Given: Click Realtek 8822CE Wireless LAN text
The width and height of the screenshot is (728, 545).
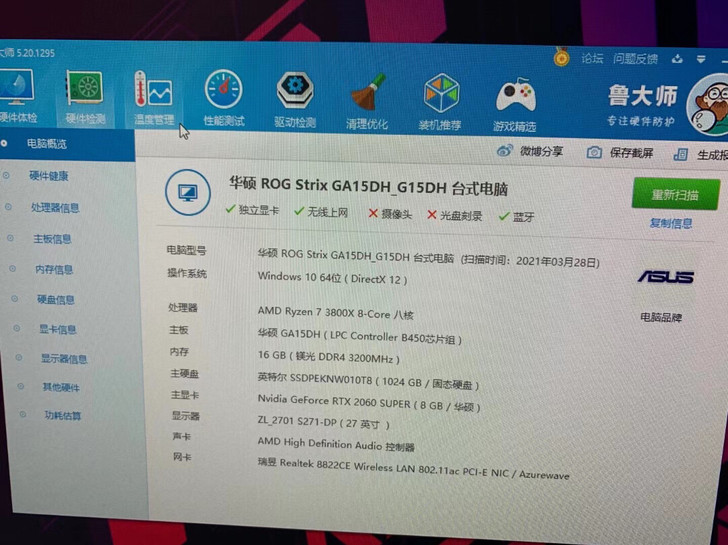Looking at the screenshot, I should (x=414, y=468).
